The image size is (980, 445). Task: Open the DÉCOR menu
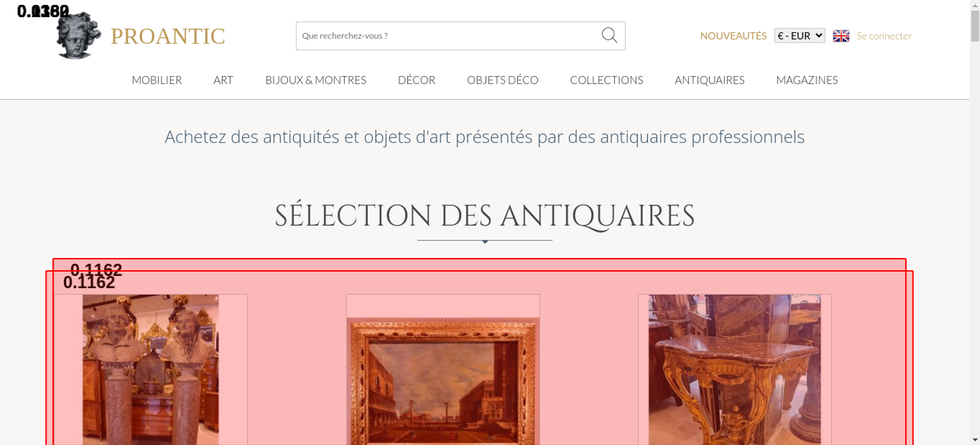click(416, 80)
